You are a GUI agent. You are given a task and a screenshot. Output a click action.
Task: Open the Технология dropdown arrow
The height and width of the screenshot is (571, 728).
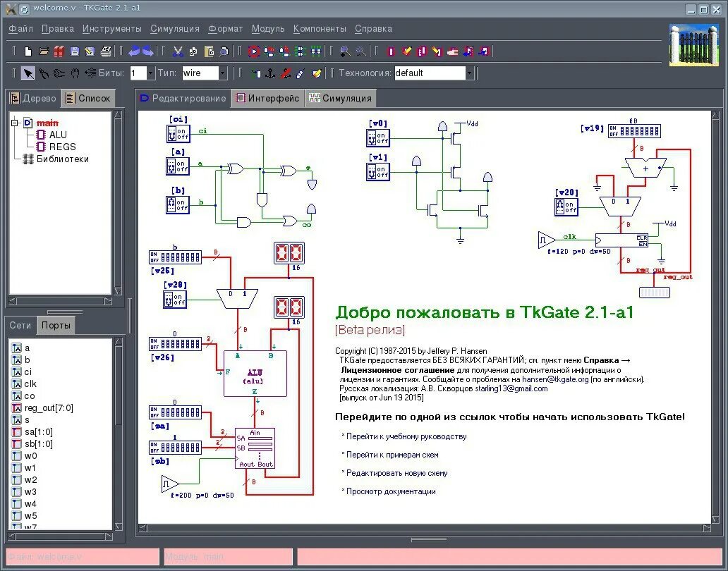pyautogui.click(x=469, y=73)
